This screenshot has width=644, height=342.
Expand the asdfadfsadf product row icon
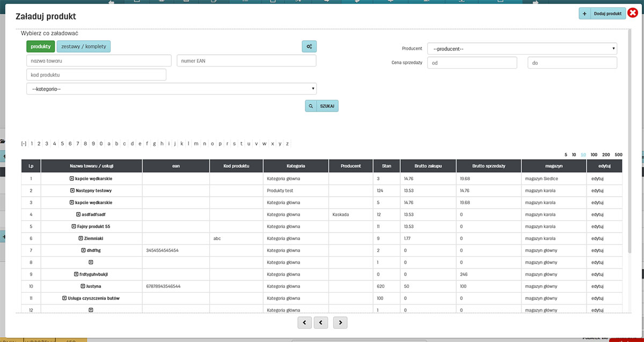(78, 214)
